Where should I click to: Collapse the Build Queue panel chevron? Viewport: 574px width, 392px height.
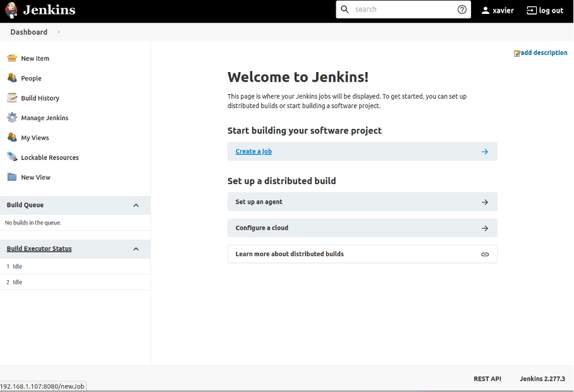point(136,205)
